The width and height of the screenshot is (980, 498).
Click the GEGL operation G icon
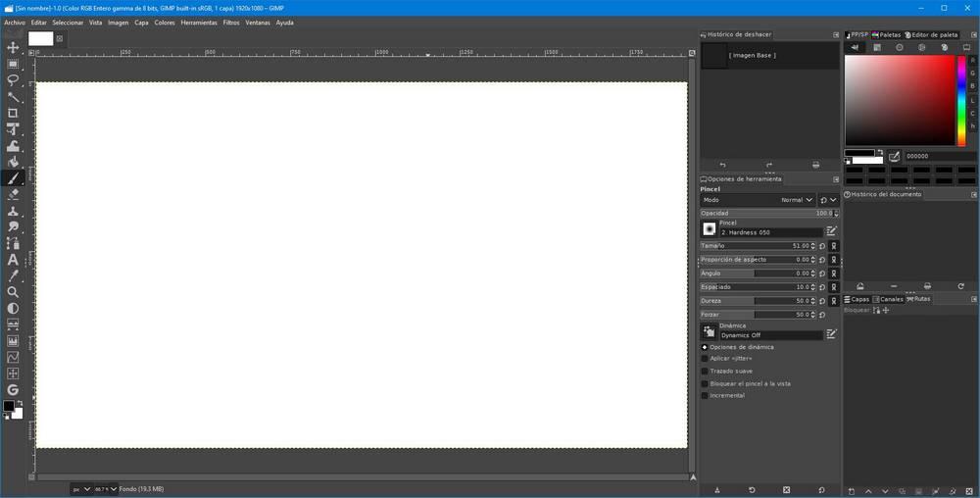click(x=13, y=390)
